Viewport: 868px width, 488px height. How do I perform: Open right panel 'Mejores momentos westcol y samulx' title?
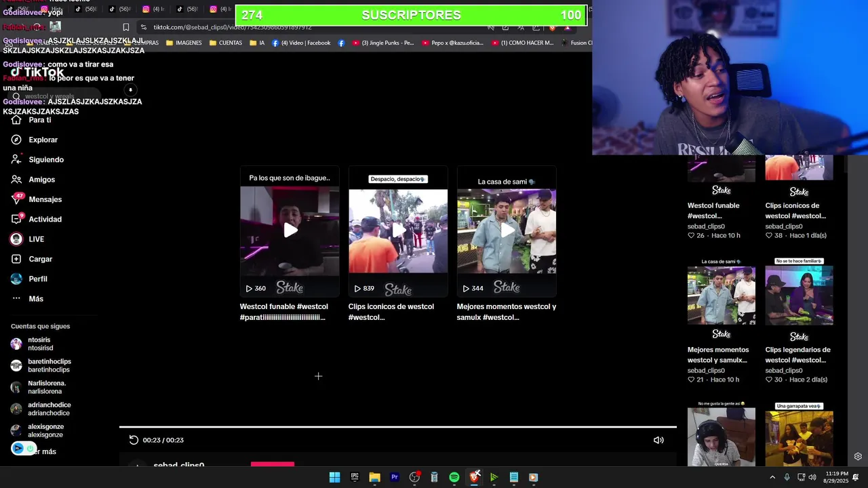(x=718, y=355)
